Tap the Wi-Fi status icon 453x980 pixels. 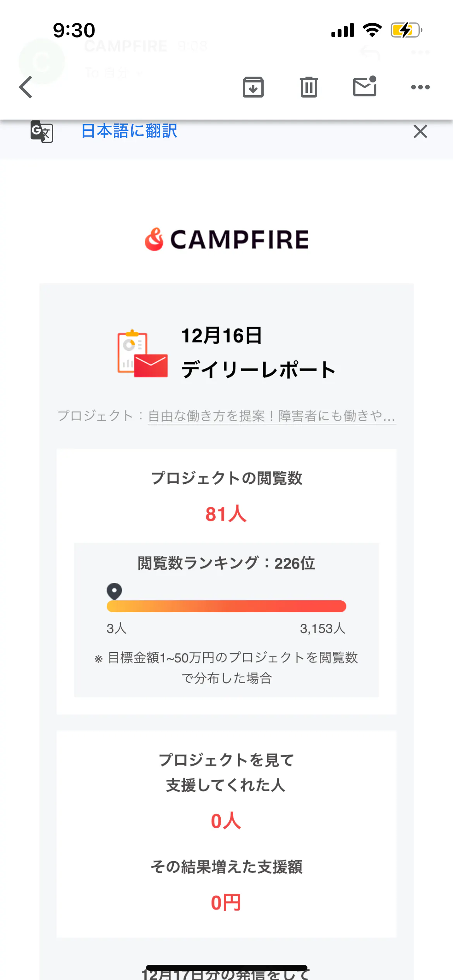[x=372, y=30]
